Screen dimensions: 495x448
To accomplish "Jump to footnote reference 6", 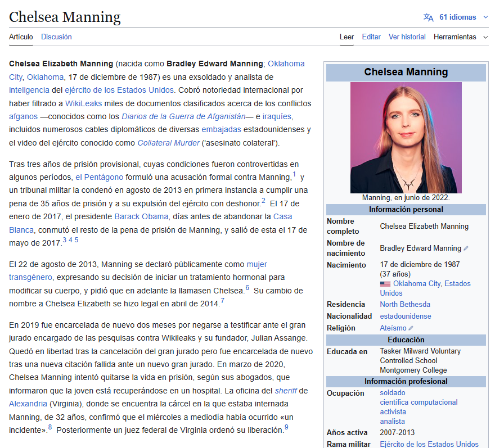I will click(247, 288).
